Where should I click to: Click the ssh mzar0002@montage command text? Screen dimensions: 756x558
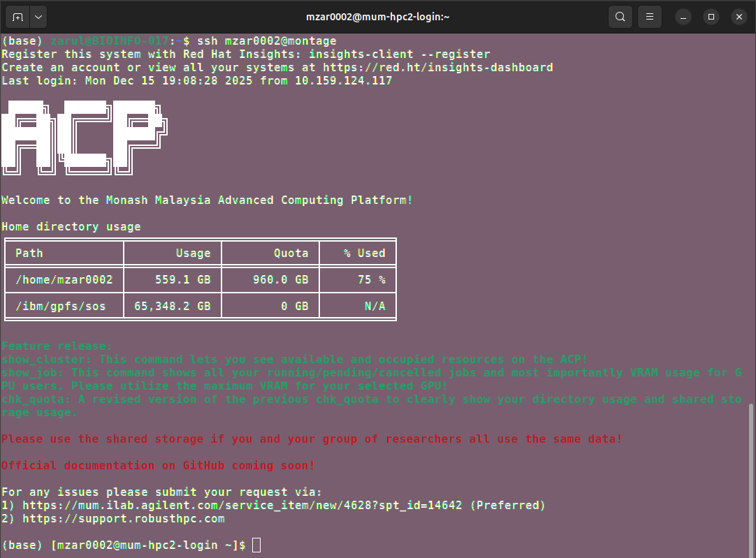tap(266, 41)
